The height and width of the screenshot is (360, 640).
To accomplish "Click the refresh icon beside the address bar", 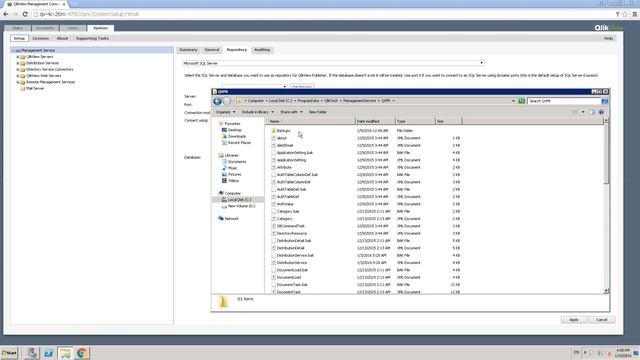I will (x=521, y=101).
